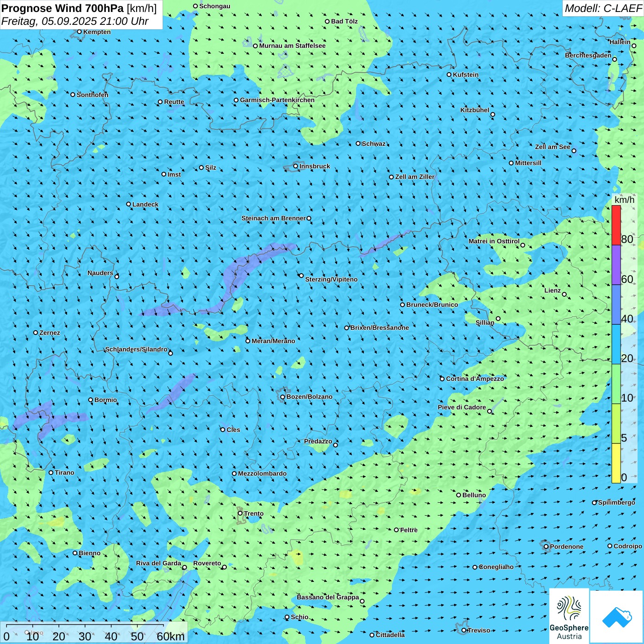Viewport: 644px width, 644px height.
Task: Click the Cittadella label
Action: (390, 635)
